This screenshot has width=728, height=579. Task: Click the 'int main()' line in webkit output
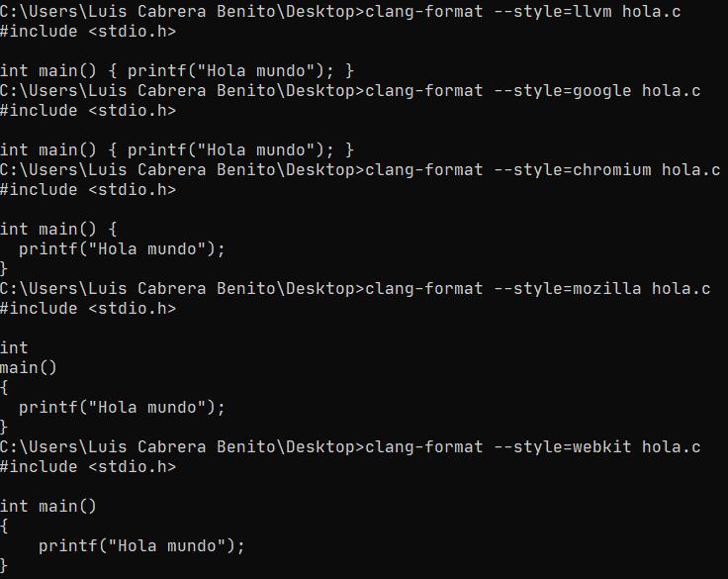pos(48,507)
